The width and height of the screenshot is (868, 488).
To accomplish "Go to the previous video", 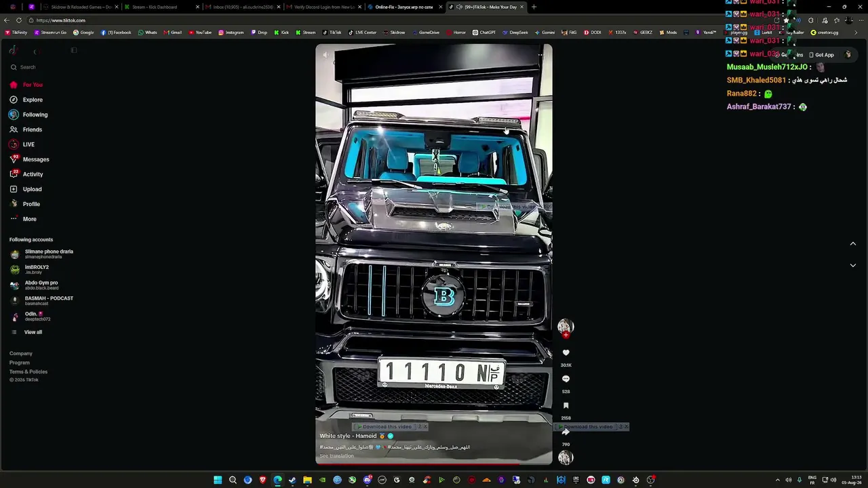I will click(853, 244).
